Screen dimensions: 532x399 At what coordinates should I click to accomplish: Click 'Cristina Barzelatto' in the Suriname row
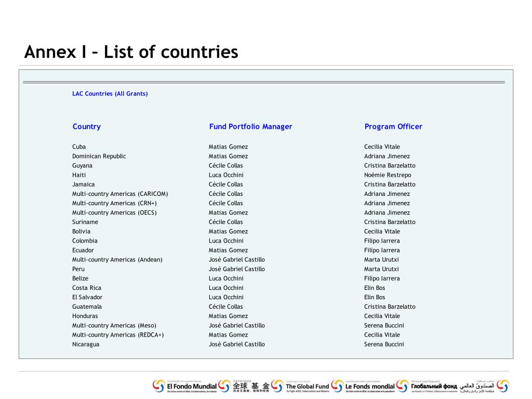point(390,222)
